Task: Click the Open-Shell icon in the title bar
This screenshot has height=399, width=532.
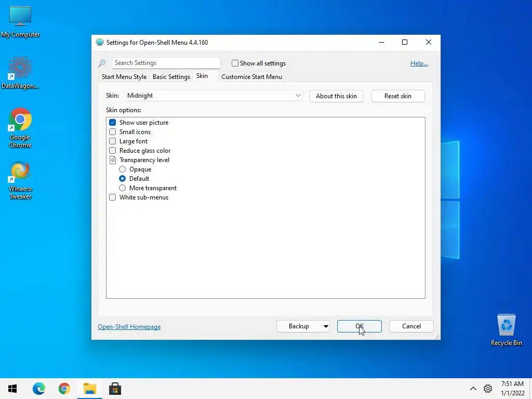Action: pos(99,43)
